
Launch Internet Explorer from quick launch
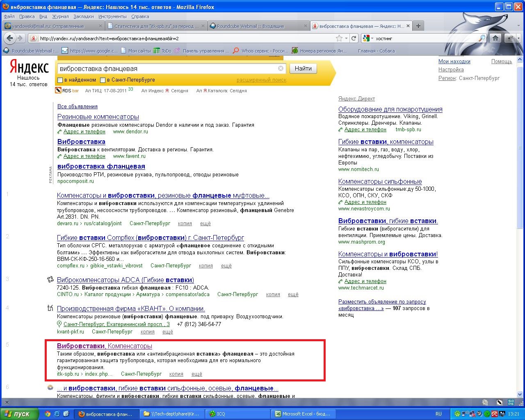[x=57, y=414]
